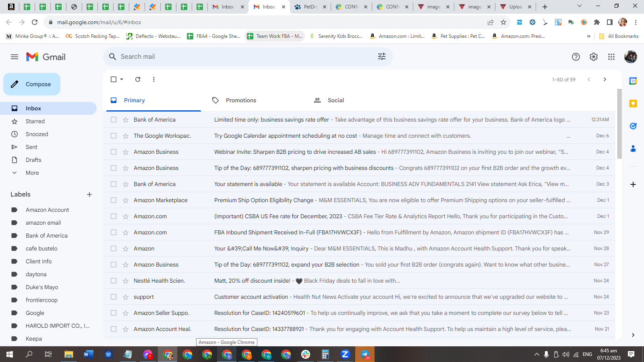Open Zoom from the taskbar
644x362 pixels.
coord(345,354)
